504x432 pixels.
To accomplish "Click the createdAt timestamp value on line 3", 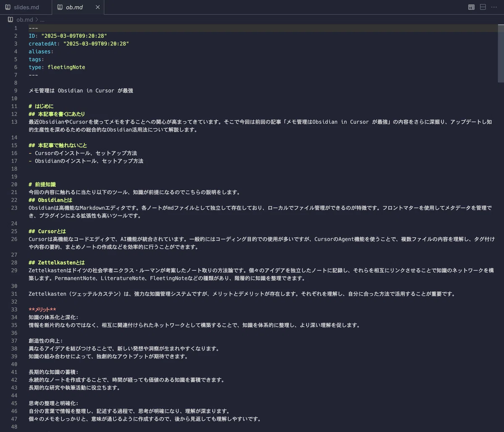I will [x=96, y=44].
